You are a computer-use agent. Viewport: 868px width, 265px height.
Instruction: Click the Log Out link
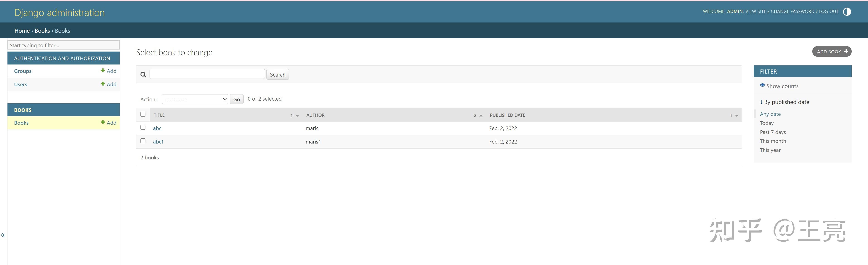pos(828,12)
